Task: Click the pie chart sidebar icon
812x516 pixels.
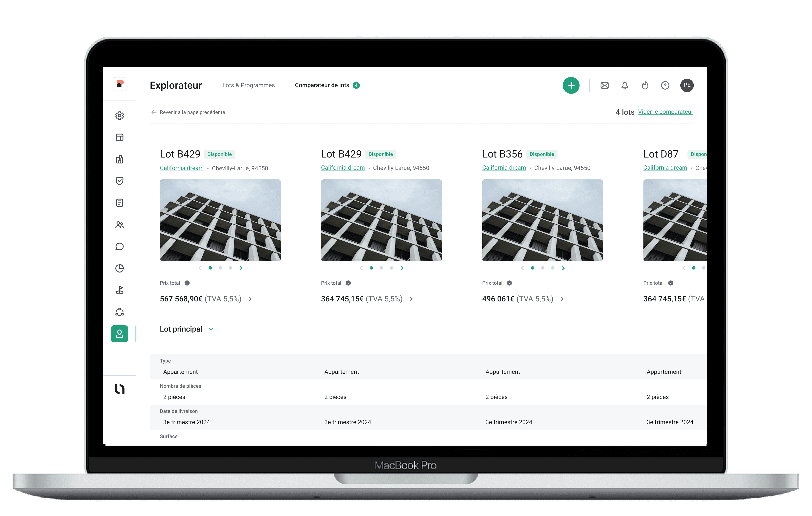Action: coord(119,268)
